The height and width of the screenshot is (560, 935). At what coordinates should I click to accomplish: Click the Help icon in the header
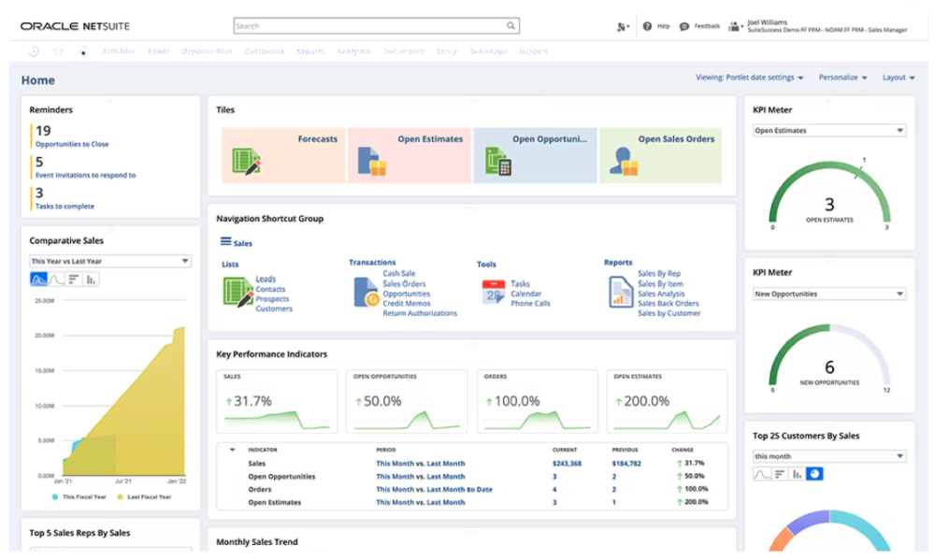(x=646, y=25)
